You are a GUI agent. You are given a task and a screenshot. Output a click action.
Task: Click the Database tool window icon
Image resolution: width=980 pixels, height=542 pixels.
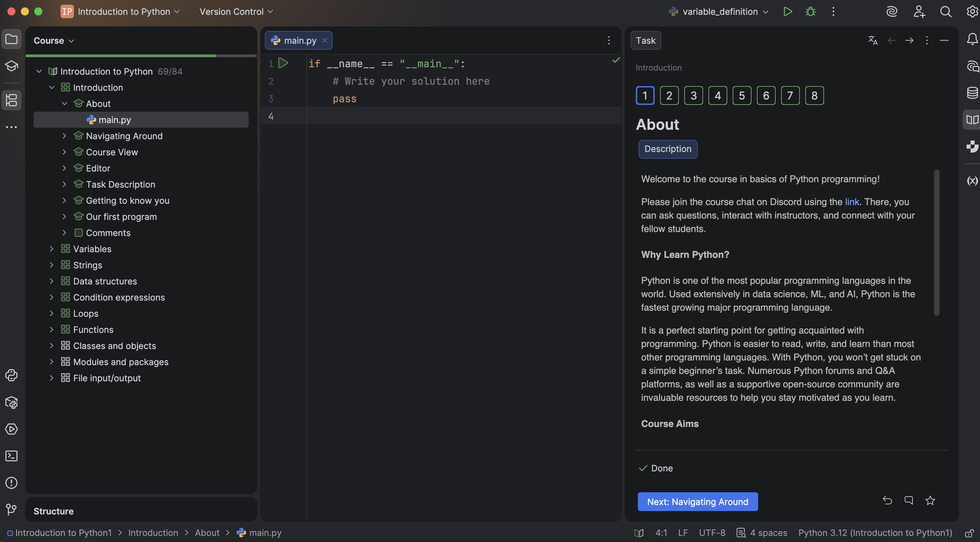click(972, 92)
